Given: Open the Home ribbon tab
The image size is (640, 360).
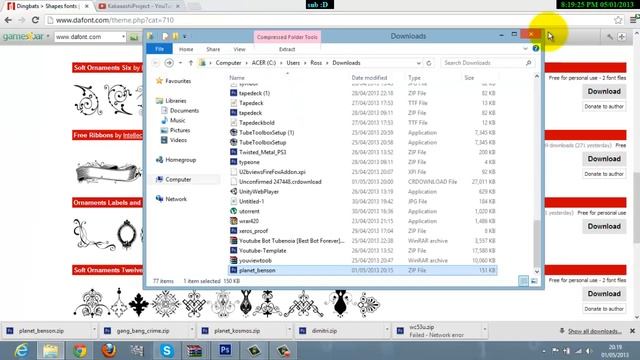Looking at the screenshot, I should click(186, 49).
